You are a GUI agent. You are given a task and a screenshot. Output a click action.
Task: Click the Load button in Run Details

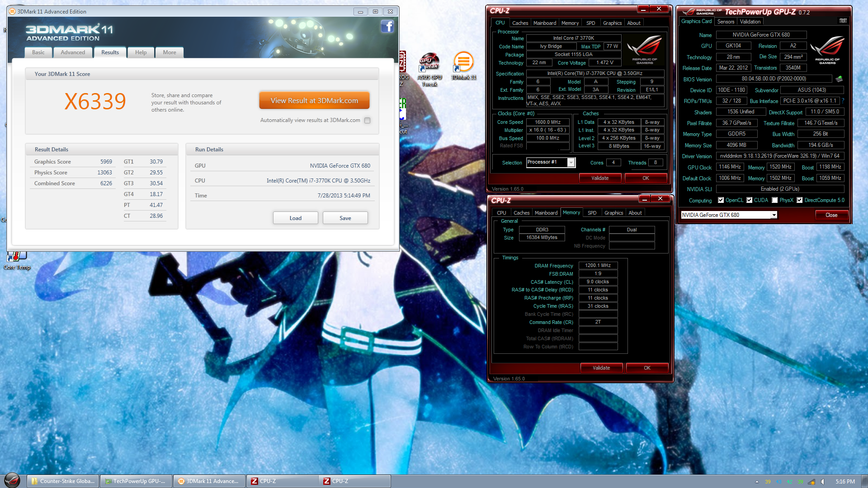point(295,218)
